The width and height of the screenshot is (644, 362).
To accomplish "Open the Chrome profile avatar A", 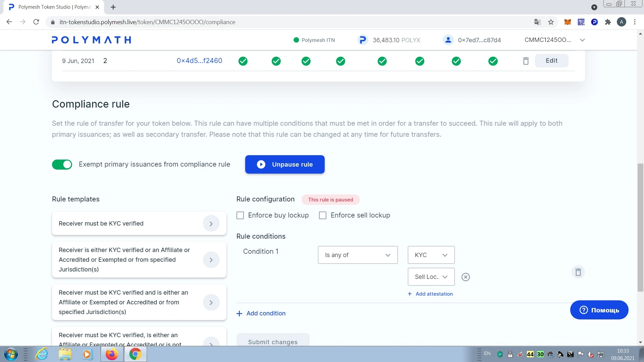I will [x=621, y=22].
